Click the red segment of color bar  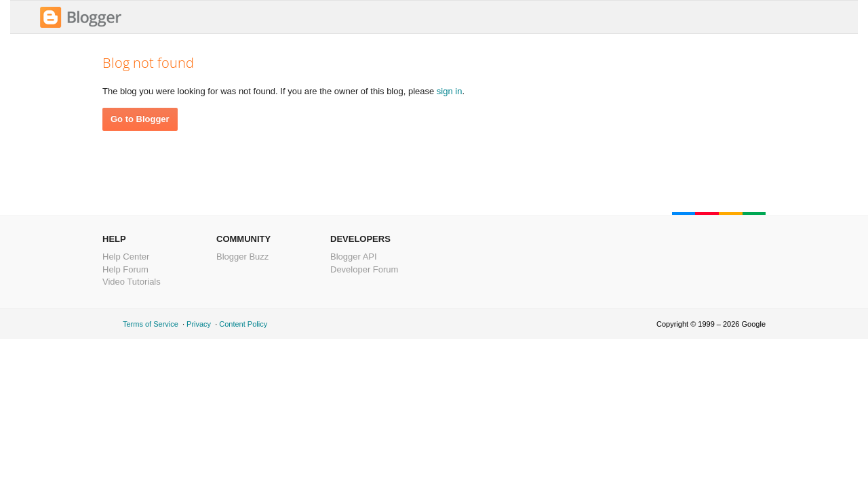tap(707, 213)
